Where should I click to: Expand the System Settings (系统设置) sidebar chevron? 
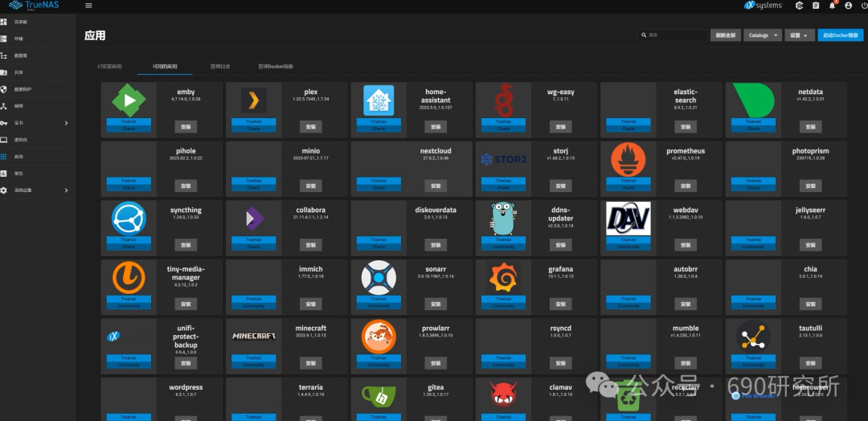tap(67, 190)
